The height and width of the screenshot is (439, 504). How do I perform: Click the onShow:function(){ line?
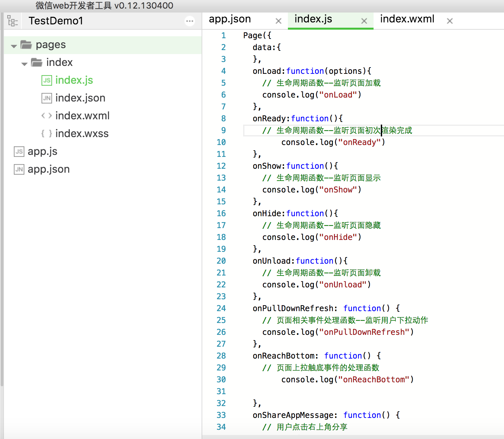295,166
